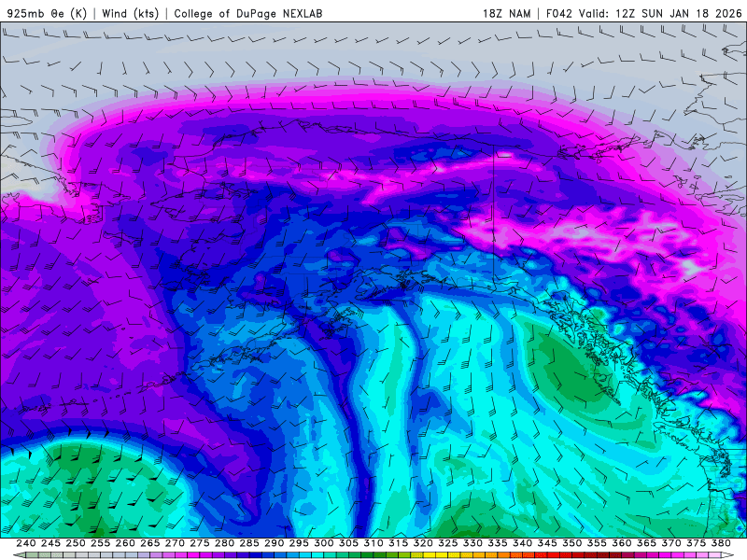Select the 250 value on color scale
This screenshot has width=747, height=560.
coord(76,543)
